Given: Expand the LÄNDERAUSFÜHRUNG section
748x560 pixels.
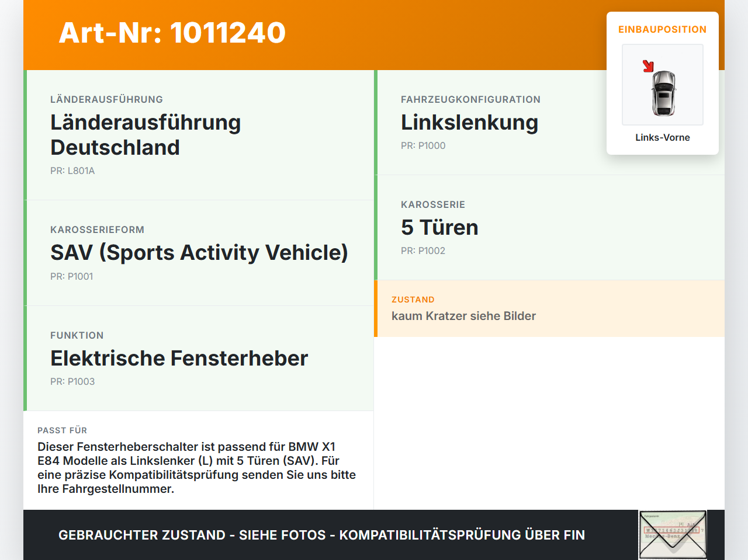Looking at the screenshot, I should (106, 99).
